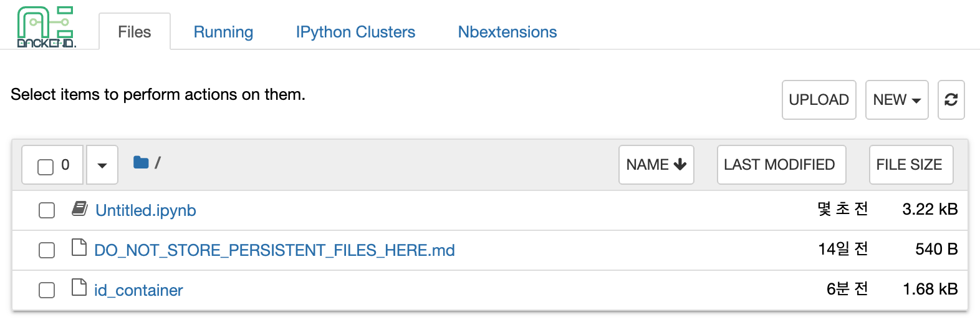Expand the NEW dropdown menu
Image resolution: width=980 pixels, height=327 pixels.
coord(897,100)
